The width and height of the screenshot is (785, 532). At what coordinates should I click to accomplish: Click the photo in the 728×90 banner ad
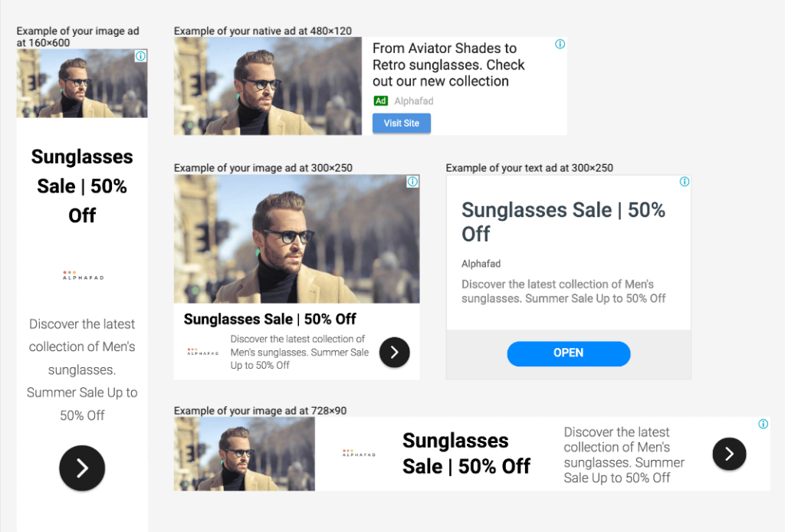[x=245, y=454]
